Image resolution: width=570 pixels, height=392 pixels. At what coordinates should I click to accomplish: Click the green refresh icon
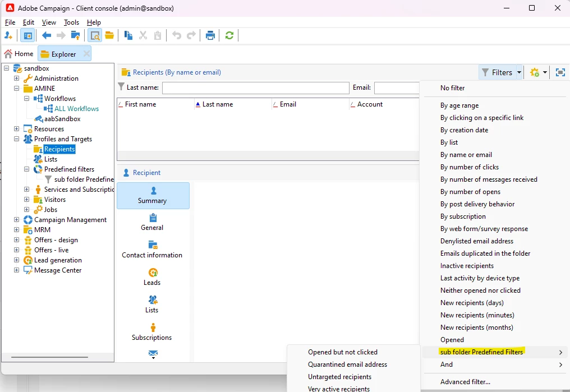[x=229, y=35]
